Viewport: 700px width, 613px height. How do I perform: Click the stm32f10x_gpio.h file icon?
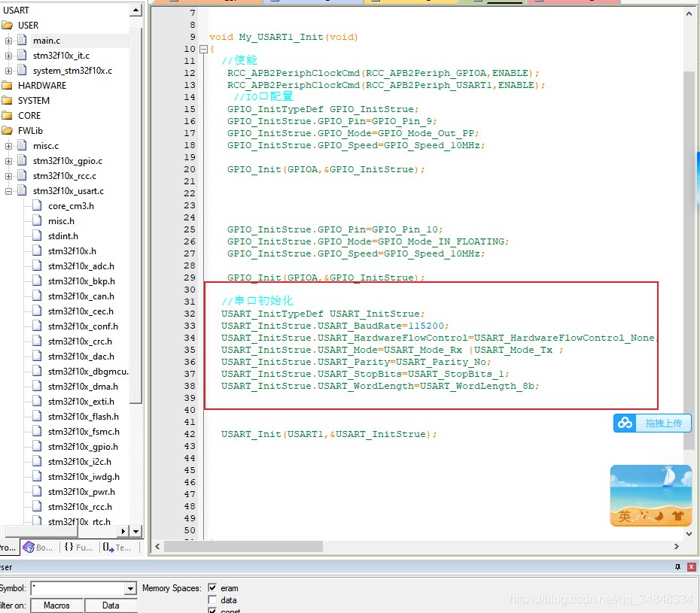coord(38,446)
